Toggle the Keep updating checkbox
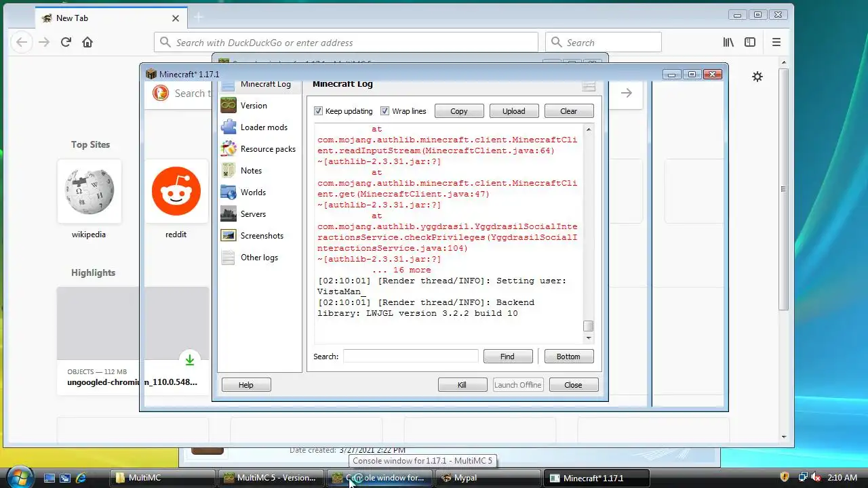The width and height of the screenshot is (868, 488). pyautogui.click(x=318, y=111)
